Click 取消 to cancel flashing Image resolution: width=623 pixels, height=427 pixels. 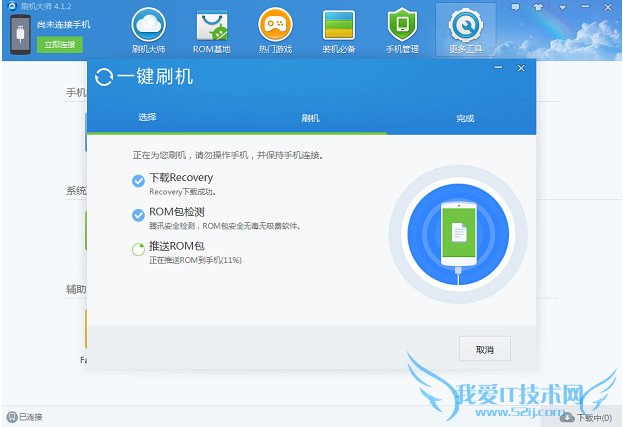coord(485,349)
